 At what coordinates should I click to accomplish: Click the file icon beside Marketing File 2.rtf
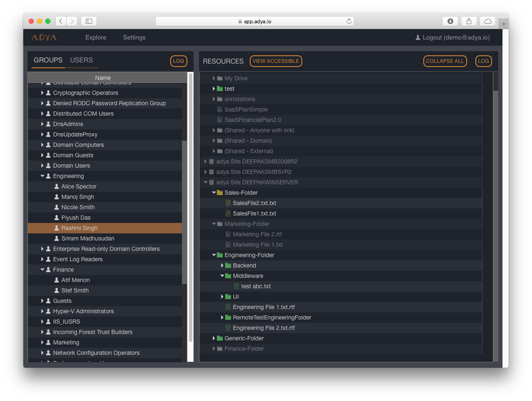click(227, 234)
